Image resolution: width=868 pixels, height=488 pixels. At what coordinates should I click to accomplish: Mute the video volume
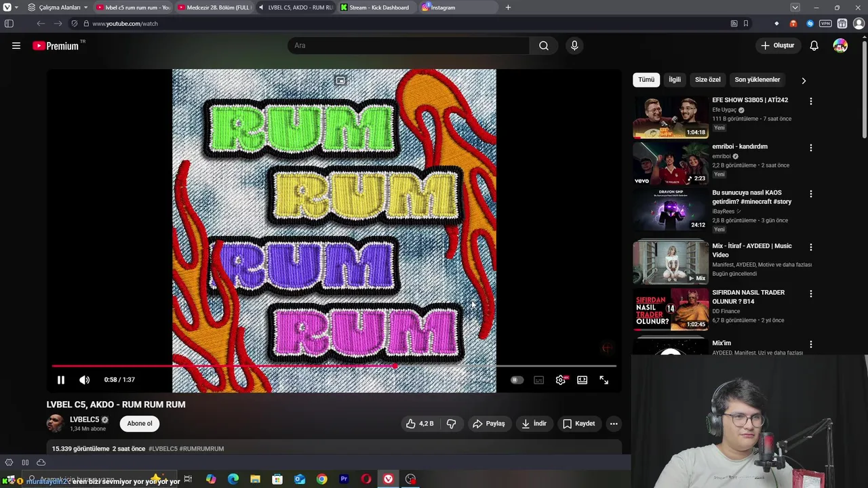(x=84, y=380)
